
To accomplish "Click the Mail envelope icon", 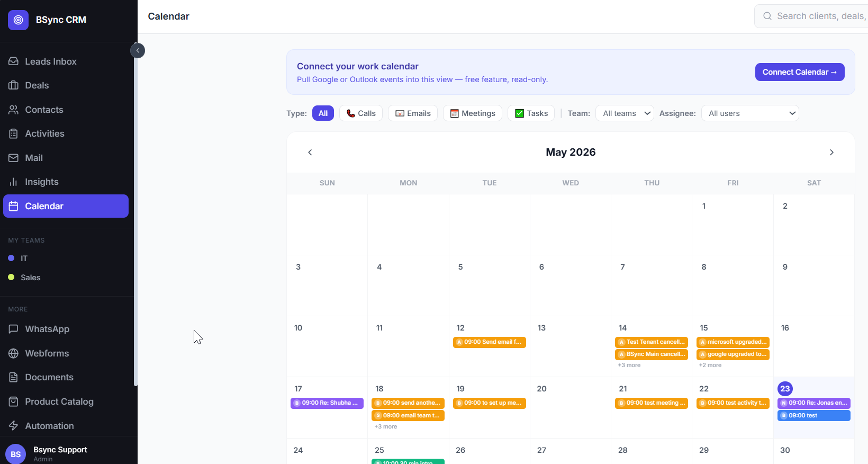I will pos(14,158).
